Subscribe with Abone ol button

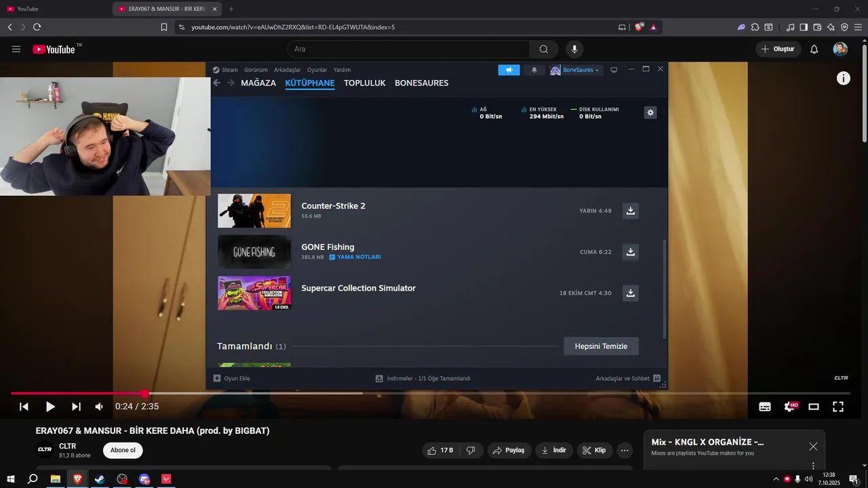tap(123, 450)
